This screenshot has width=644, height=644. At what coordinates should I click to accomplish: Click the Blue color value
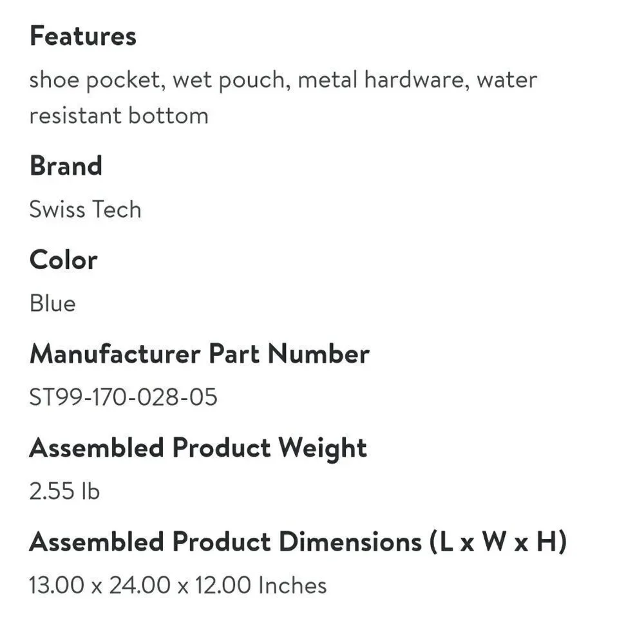53,303
